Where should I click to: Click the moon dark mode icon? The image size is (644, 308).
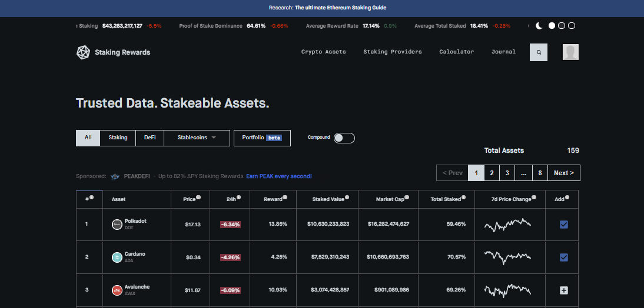pyautogui.click(x=539, y=26)
